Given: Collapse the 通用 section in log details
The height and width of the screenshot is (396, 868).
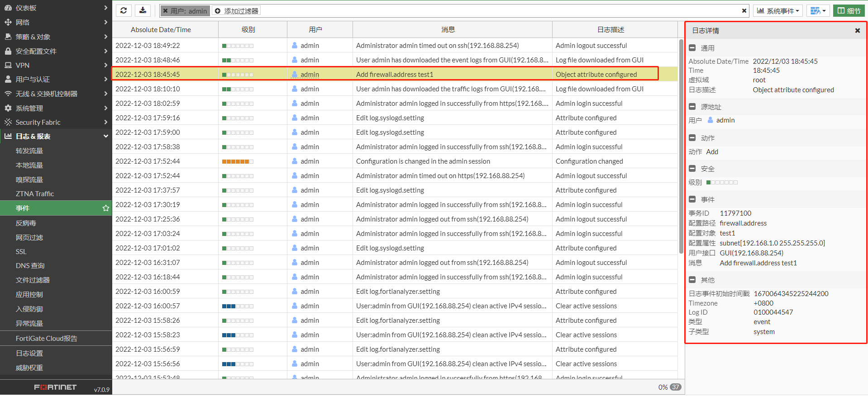Looking at the screenshot, I should [x=692, y=48].
